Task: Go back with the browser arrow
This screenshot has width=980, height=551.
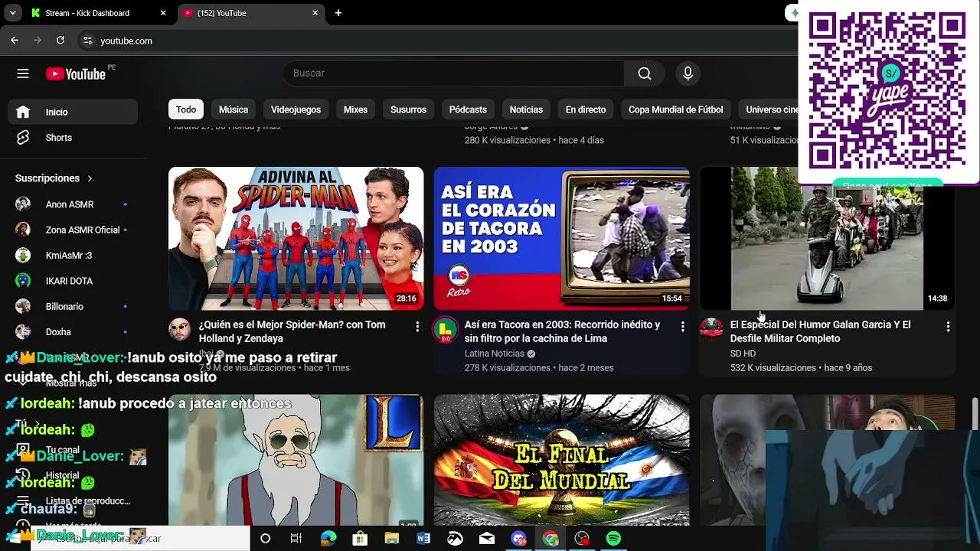Action: (x=15, y=41)
